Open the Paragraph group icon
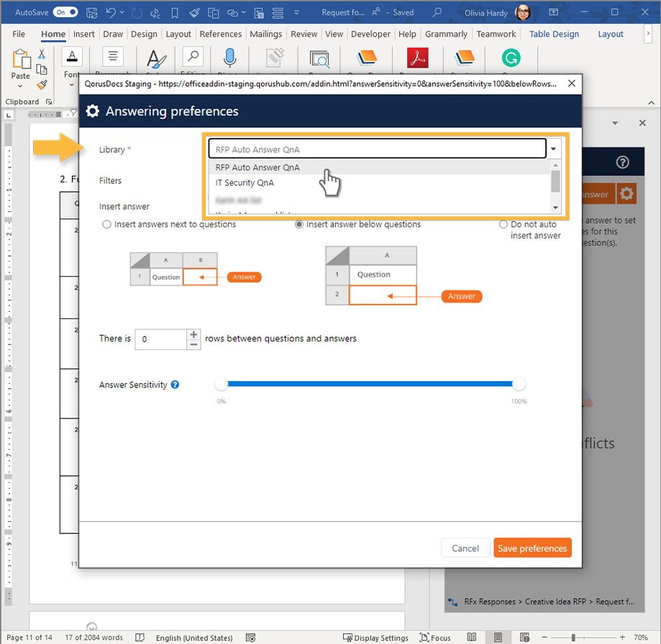 pyautogui.click(x=113, y=57)
